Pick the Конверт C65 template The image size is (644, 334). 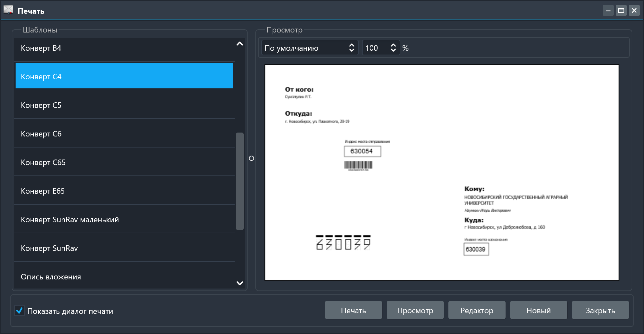click(x=124, y=162)
